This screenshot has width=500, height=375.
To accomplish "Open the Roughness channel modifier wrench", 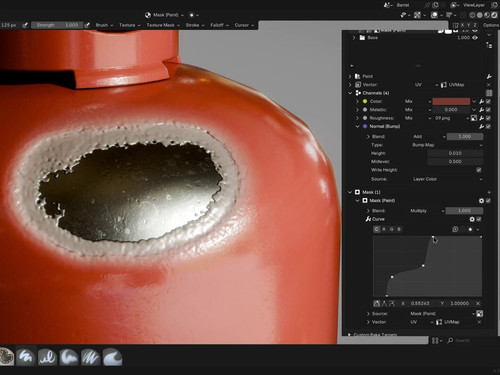I will pyautogui.click(x=482, y=118).
